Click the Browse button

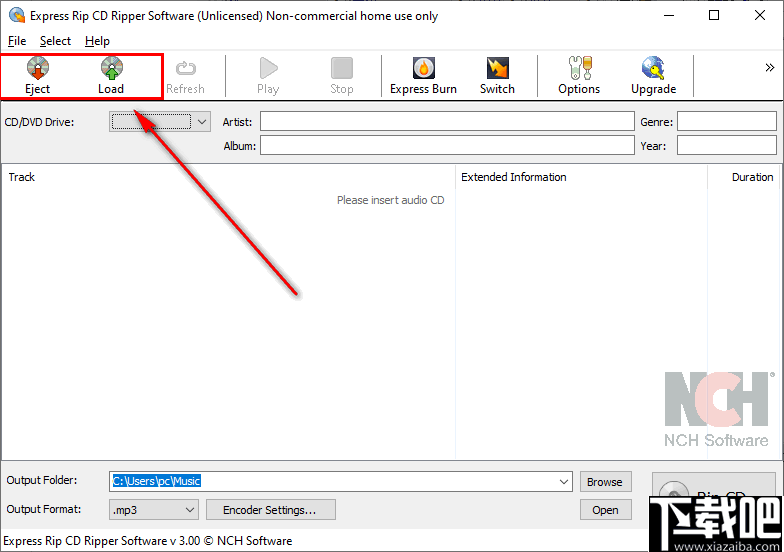point(605,482)
